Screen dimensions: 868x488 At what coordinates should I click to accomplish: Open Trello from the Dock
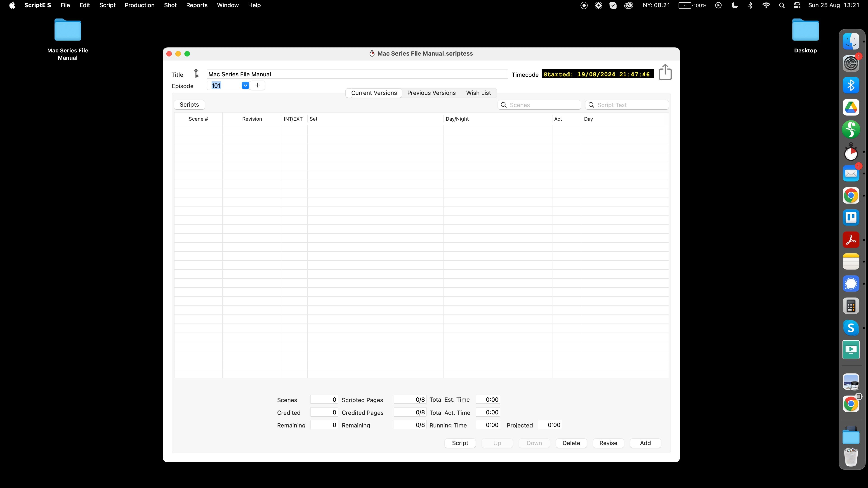click(x=851, y=218)
